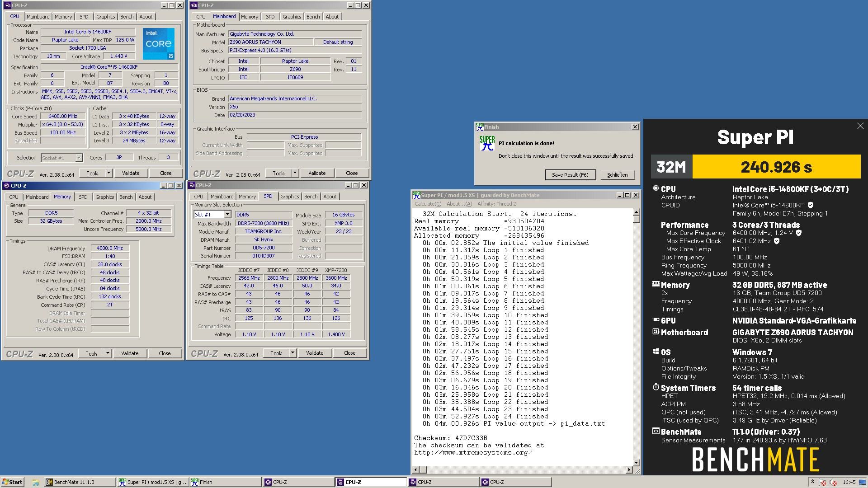Open the file explorer taskbar icon

pyautogui.click(x=35, y=482)
